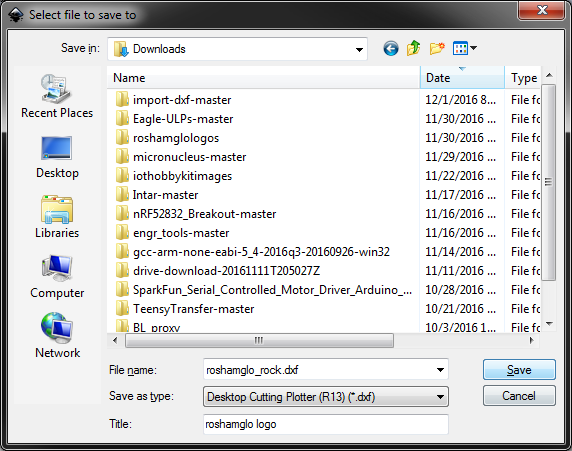Open the Network location shortcut

(x=57, y=336)
